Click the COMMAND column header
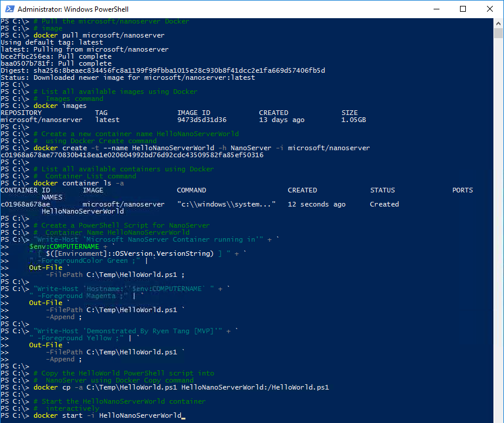 point(192,190)
